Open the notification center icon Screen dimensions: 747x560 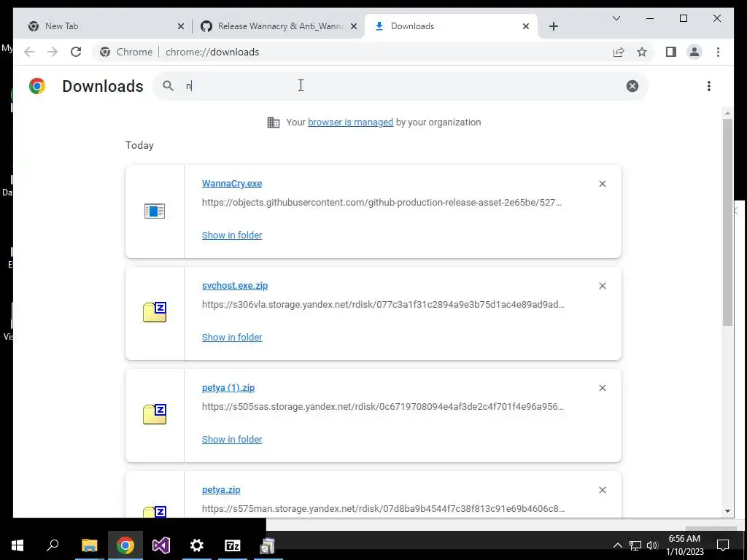point(723,545)
